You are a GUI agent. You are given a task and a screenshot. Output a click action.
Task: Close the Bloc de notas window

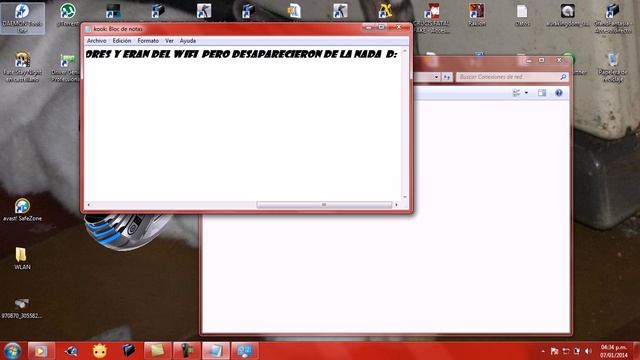coord(399,27)
